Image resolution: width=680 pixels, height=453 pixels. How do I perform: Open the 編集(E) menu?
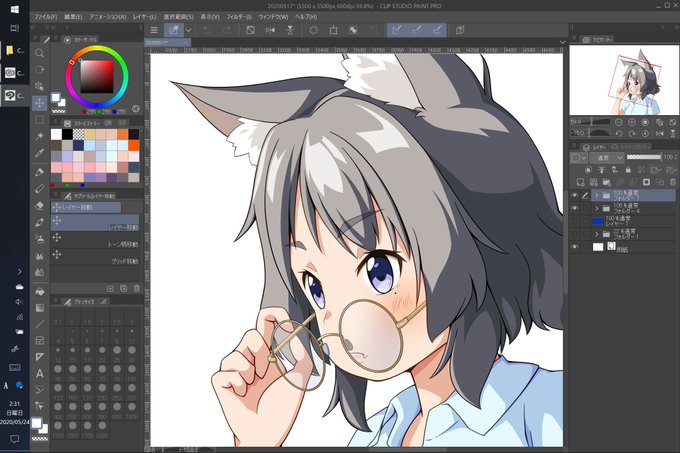click(x=73, y=17)
